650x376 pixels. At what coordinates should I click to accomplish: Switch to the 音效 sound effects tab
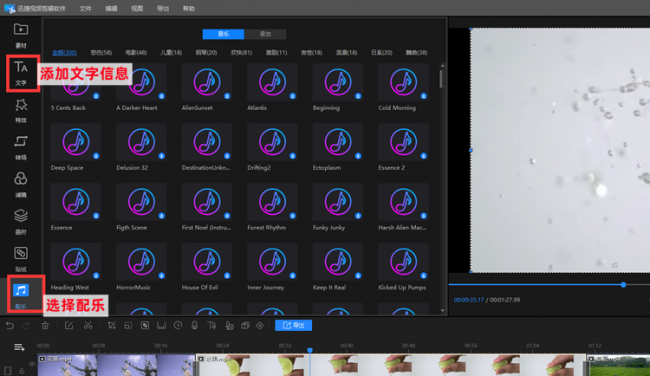tap(265, 34)
